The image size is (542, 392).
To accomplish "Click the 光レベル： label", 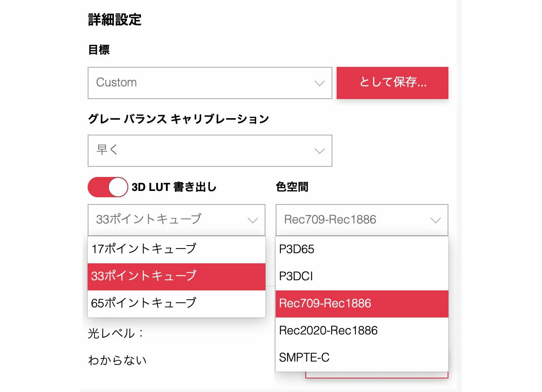I will 116,334.
